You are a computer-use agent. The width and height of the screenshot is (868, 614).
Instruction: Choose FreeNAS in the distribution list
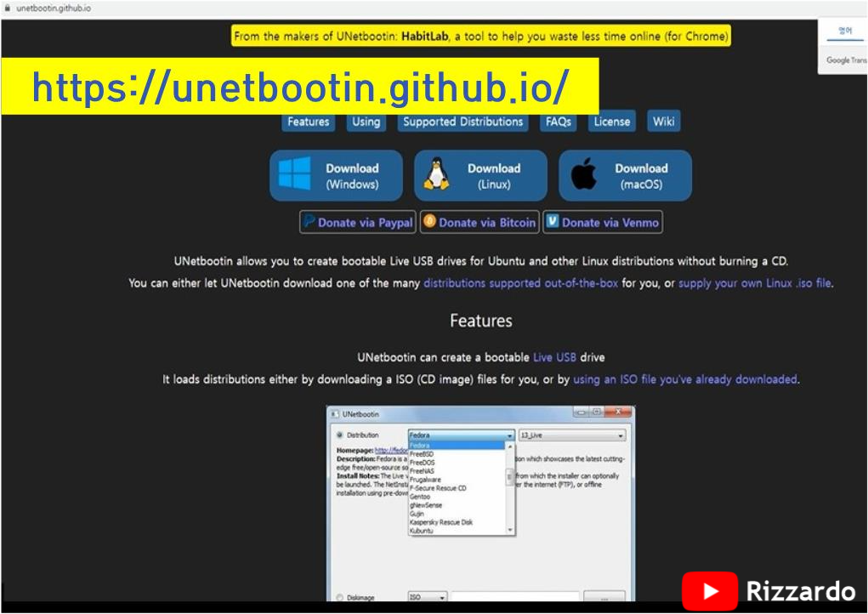pyautogui.click(x=422, y=471)
